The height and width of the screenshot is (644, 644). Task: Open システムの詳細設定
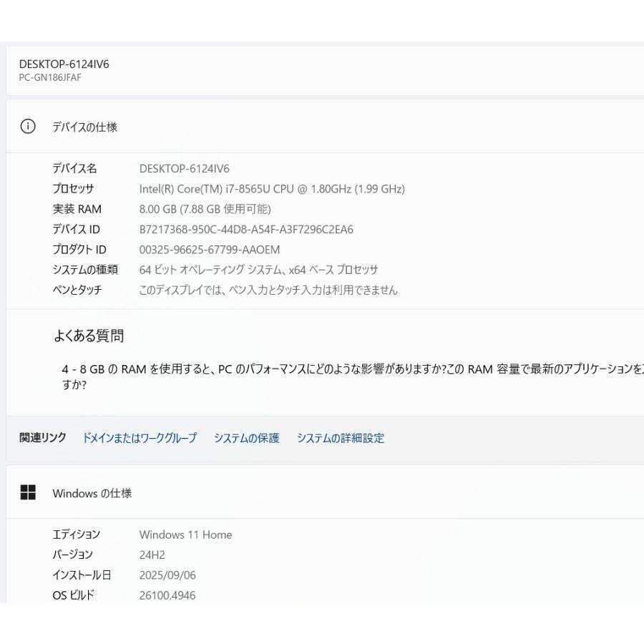click(340, 438)
